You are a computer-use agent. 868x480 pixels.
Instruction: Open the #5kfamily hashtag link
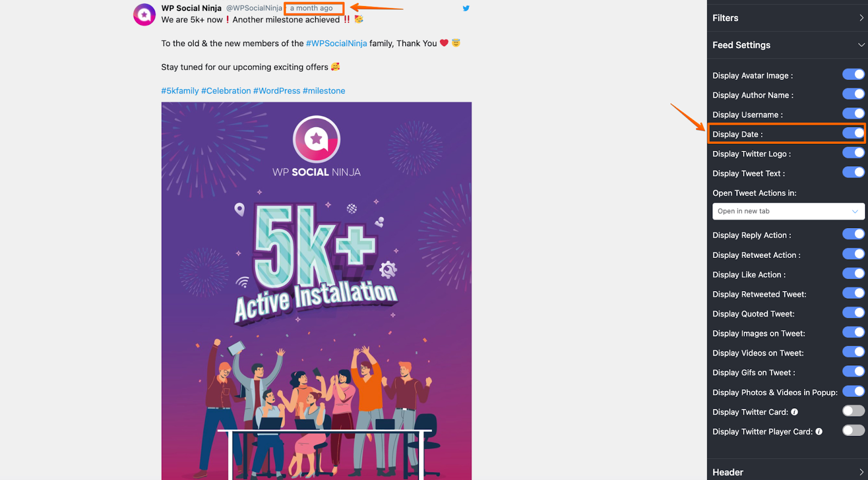coord(180,91)
